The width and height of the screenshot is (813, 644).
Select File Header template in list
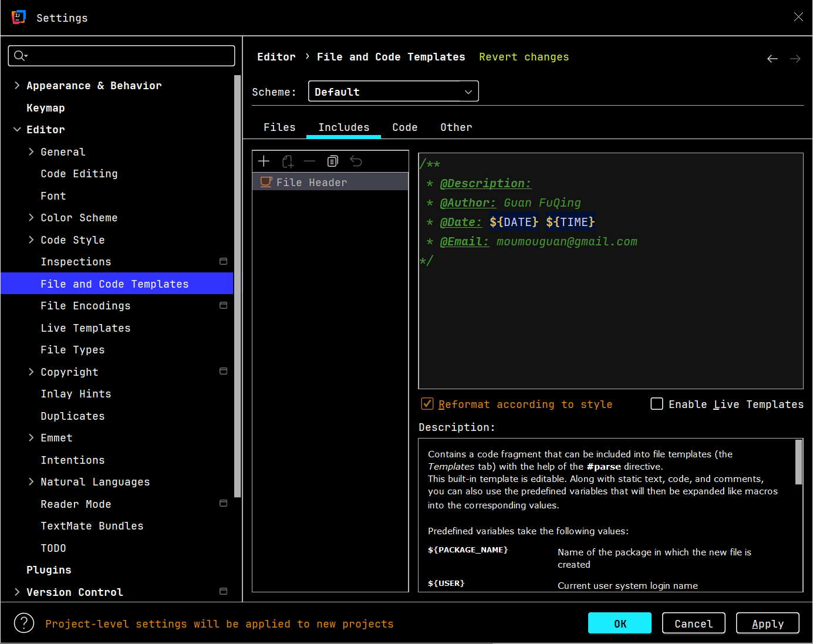tap(312, 183)
